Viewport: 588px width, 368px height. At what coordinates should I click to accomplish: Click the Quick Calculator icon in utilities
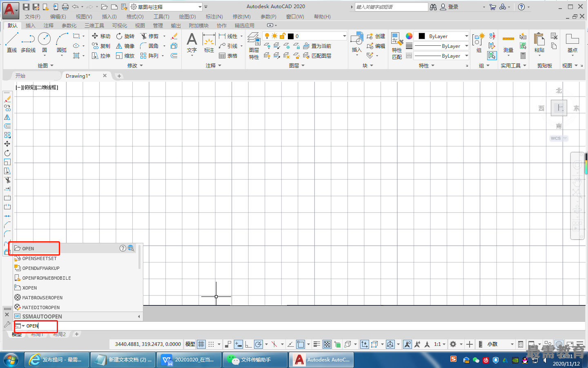pos(523,56)
